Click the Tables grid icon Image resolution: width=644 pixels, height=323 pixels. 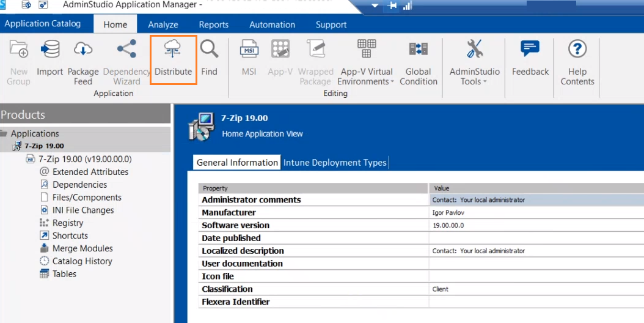point(44,273)
